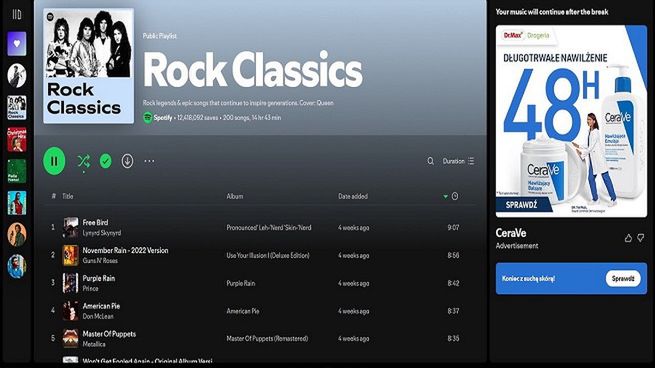Click the Sprawdź button in blue banner
655x368 pixels.
[x=623, y=279]
